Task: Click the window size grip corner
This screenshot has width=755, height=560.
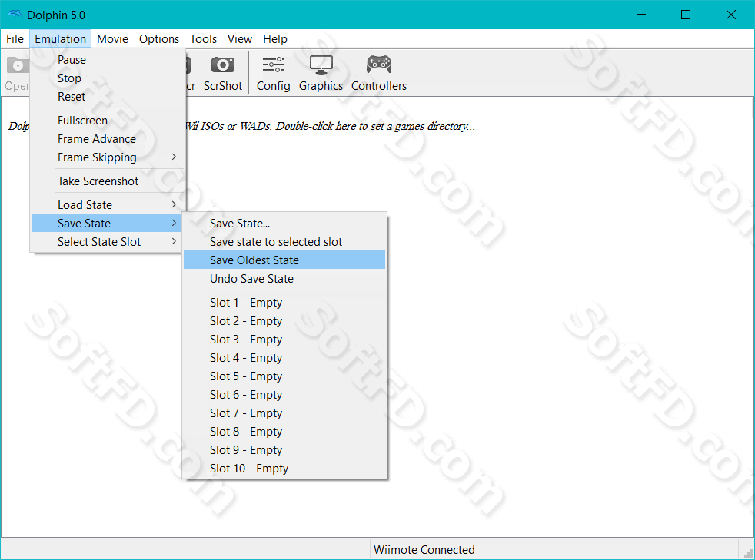Action: 749,553
